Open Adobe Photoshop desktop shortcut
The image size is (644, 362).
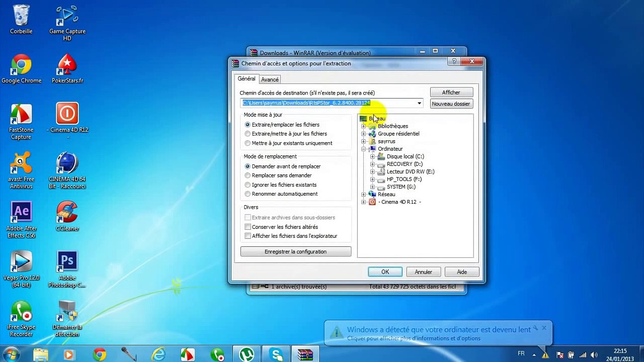67,269
